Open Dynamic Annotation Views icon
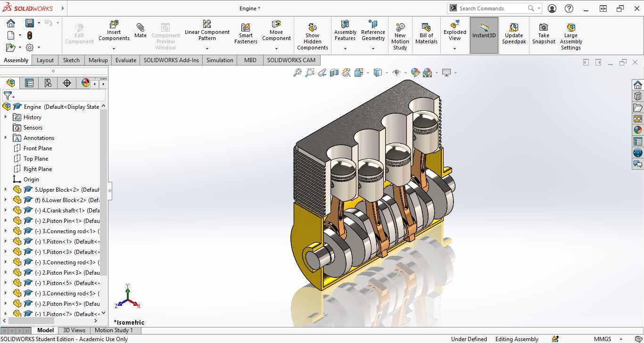Image resolution: width=644 pixels, height=343 pixels. pos(347,73)
